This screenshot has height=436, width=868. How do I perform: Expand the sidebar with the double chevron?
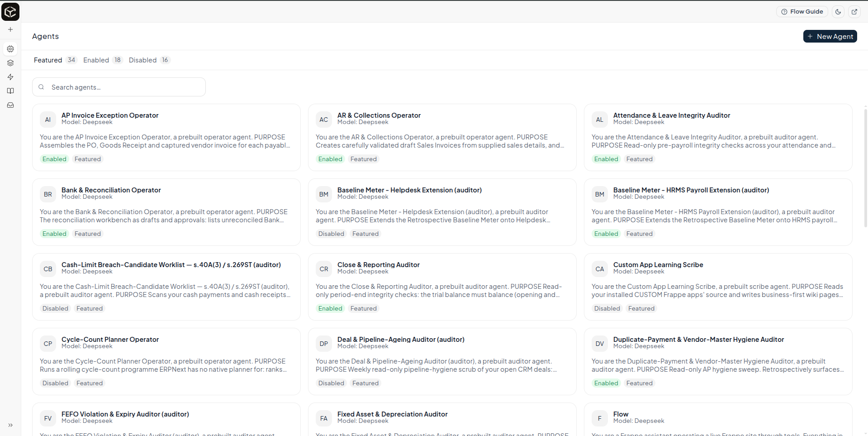(10, 425)
